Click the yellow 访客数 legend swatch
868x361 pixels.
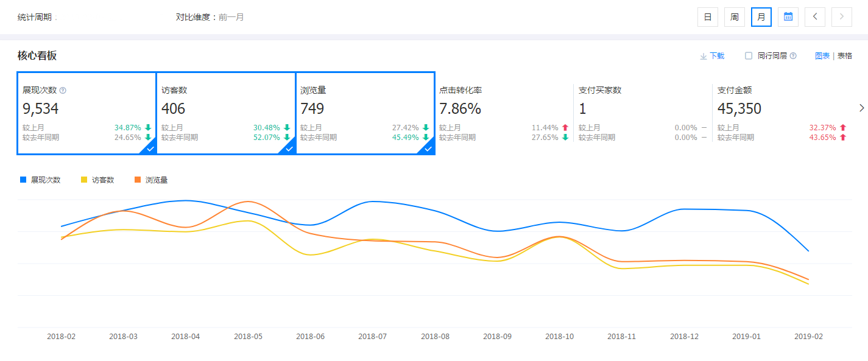click(x=85, y=180)
